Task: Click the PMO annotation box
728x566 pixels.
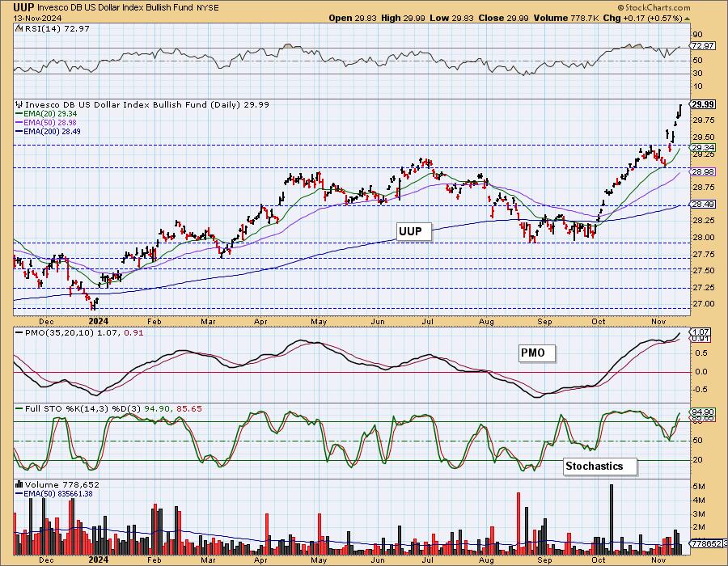Action: tap(536, 353)
